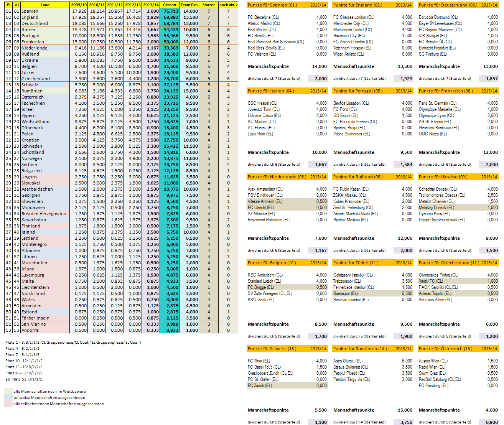Click the 'ab Platz 52: 0/1/1/1' note
The width and height of the screenshot is (504, 425).
(24, 379)
